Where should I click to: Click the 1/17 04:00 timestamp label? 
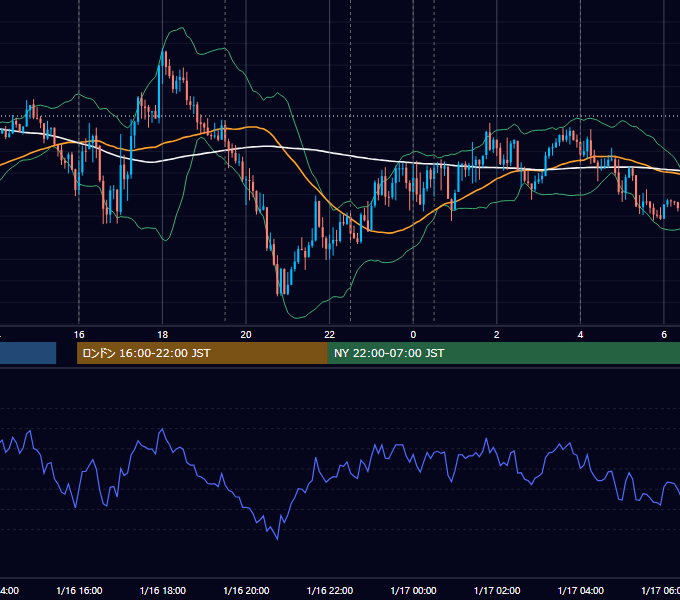tap(581, 590)
